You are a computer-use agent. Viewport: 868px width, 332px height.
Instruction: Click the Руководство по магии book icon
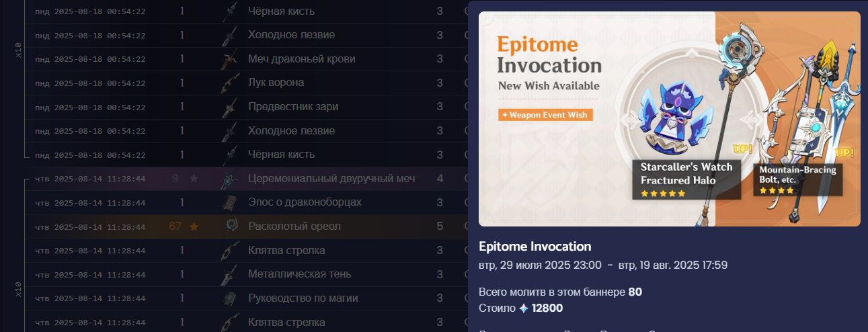point(230,298)
